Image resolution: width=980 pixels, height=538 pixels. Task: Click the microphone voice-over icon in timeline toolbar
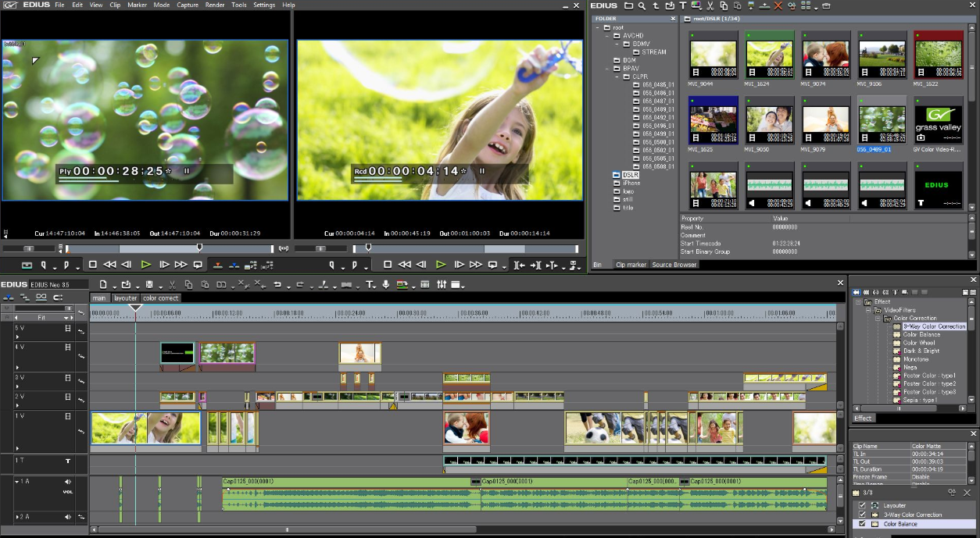[x=386, y=285]
